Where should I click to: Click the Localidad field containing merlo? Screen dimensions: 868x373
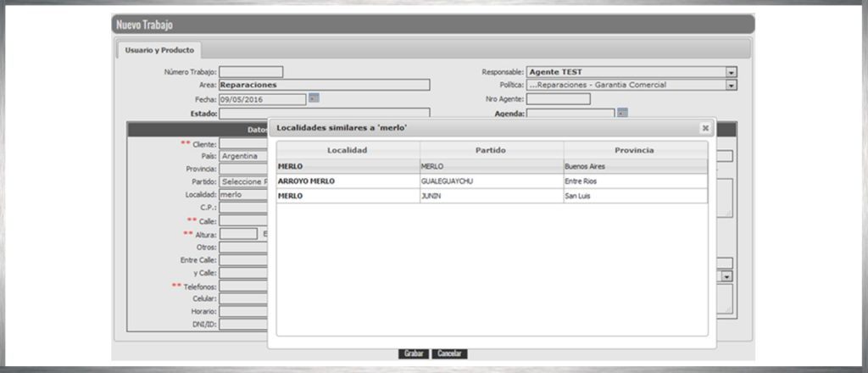click(x=244, y=194)
